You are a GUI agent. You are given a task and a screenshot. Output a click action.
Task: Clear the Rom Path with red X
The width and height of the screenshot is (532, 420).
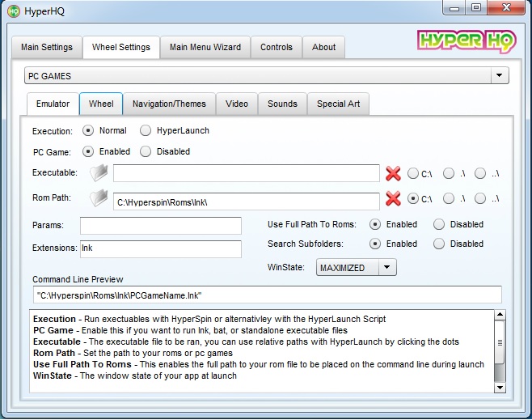(x=393, y=198)
